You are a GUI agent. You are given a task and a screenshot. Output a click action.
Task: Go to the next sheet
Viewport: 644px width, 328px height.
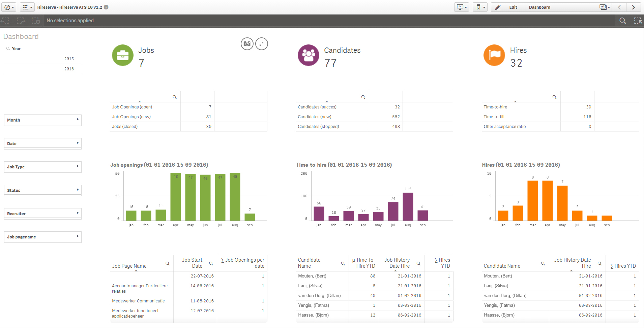634,7
